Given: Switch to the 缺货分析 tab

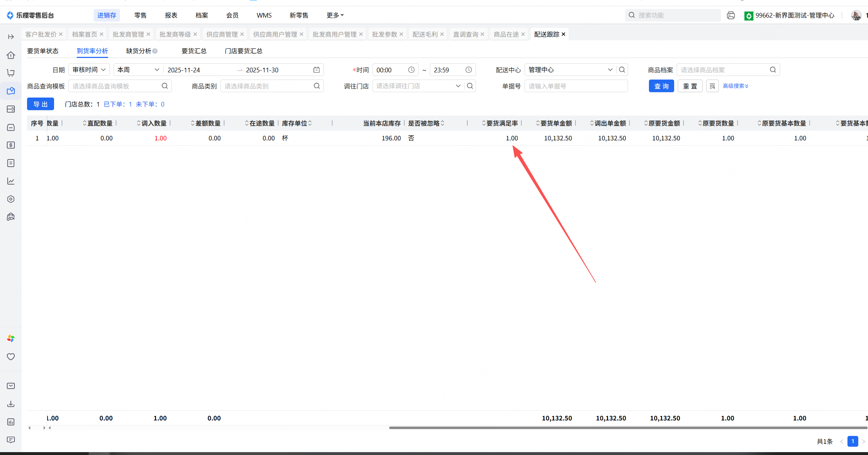Looking at the screenshot, I should click(x=138, y=51).
